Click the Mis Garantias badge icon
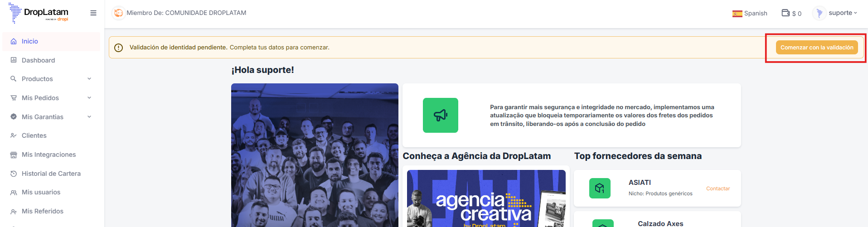 [14, 117]
